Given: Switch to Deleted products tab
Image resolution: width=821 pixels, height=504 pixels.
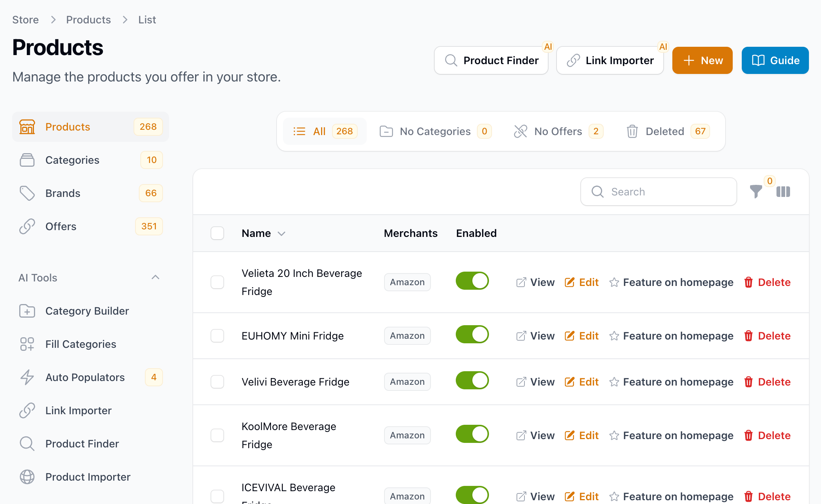Looking at the screenshot, I should pyautogui.click(x=668, y=131).
